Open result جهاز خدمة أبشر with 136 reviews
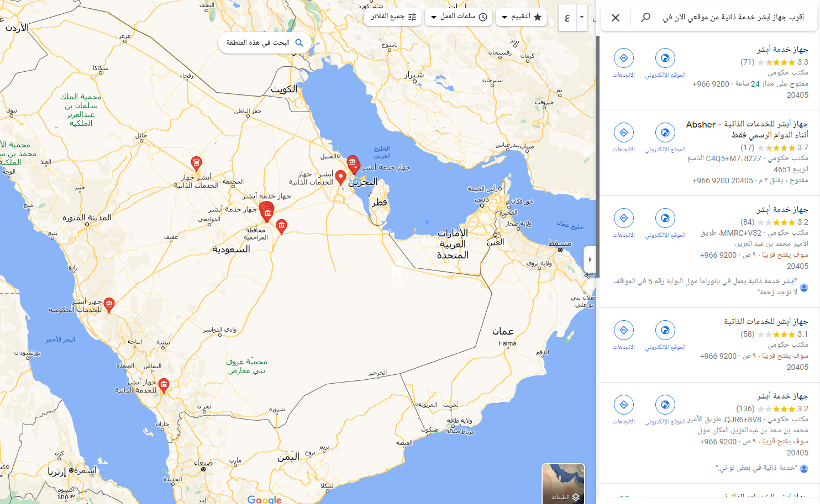 [x=782, y=396]
